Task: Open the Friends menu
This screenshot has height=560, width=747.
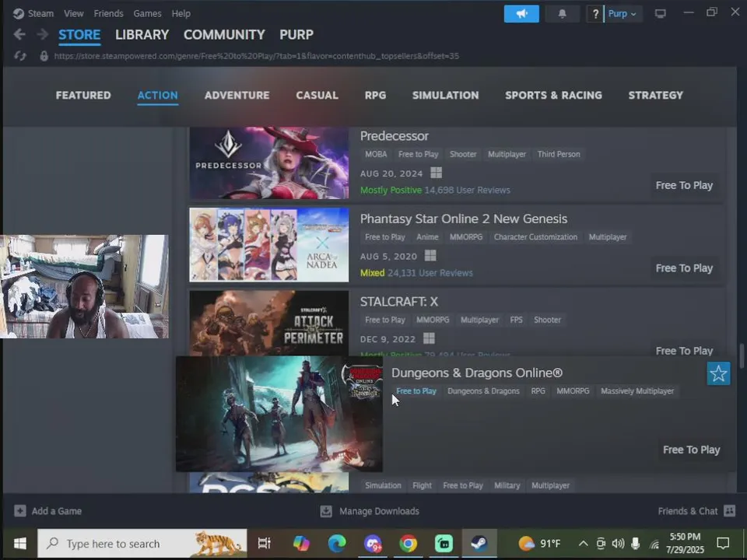Action: [108, 13]
